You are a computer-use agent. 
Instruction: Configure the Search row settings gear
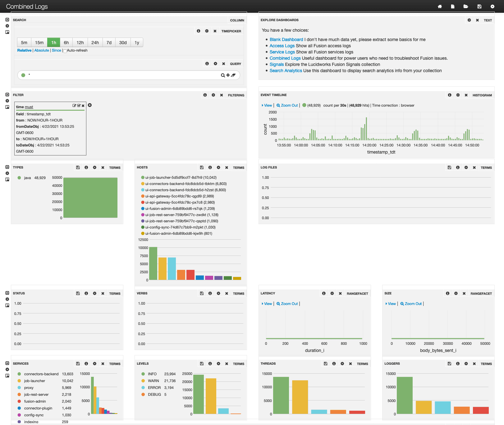pos(7,26)
